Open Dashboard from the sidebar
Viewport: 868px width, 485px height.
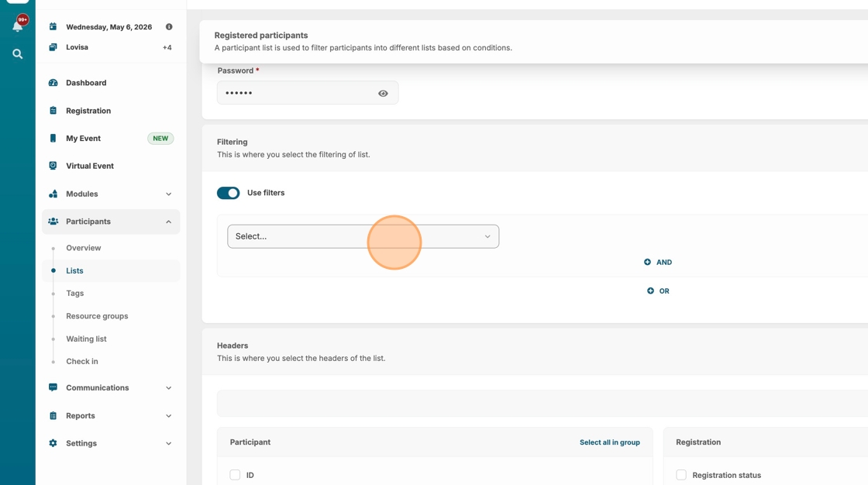pos(86,83)
